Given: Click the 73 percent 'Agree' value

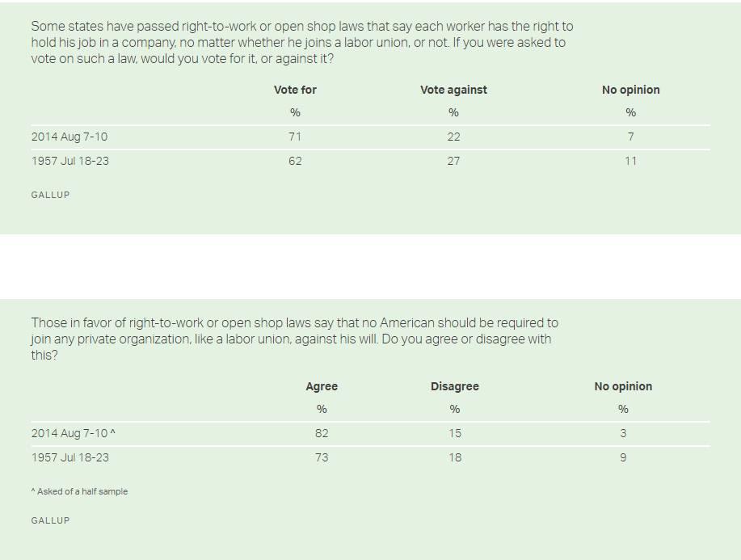Looking at the screenshot, I should pyautogui.click(x=322, y=457).
